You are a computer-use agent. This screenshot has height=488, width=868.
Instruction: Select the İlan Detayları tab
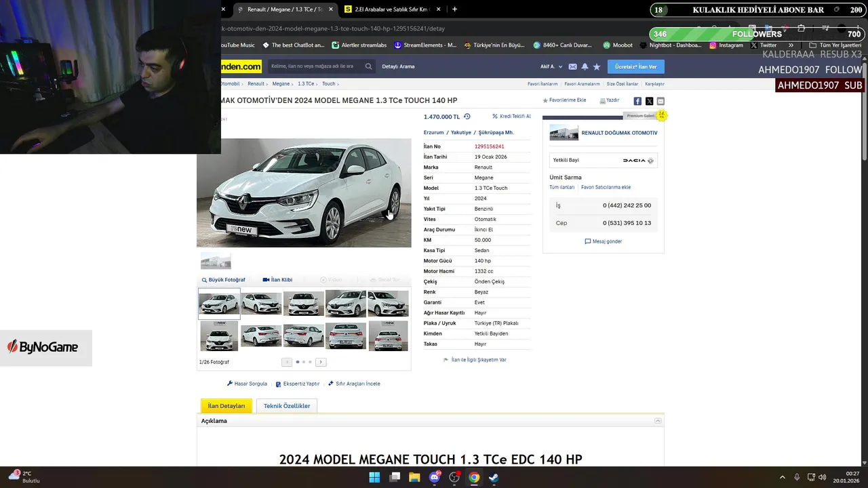(x=226, y=406)
